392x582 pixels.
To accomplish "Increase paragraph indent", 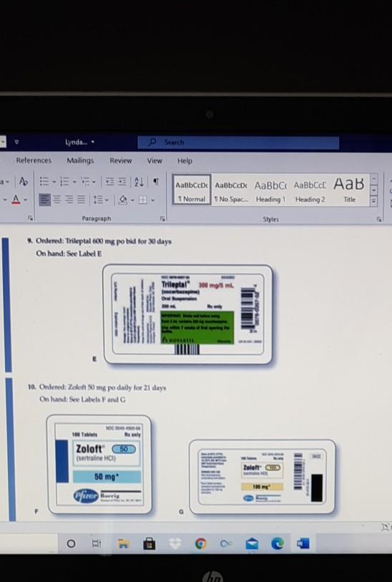I will tap(122, 182).
